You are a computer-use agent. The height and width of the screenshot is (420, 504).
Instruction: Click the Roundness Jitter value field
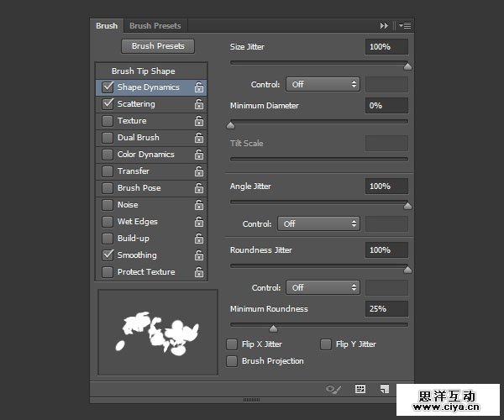point(386,250)
